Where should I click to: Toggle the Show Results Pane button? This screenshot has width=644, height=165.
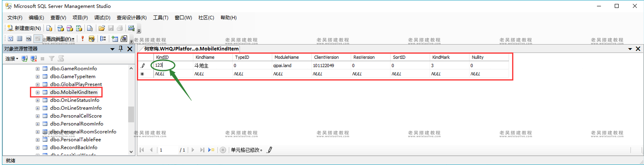pyautogui.click(x=38, y=39)
